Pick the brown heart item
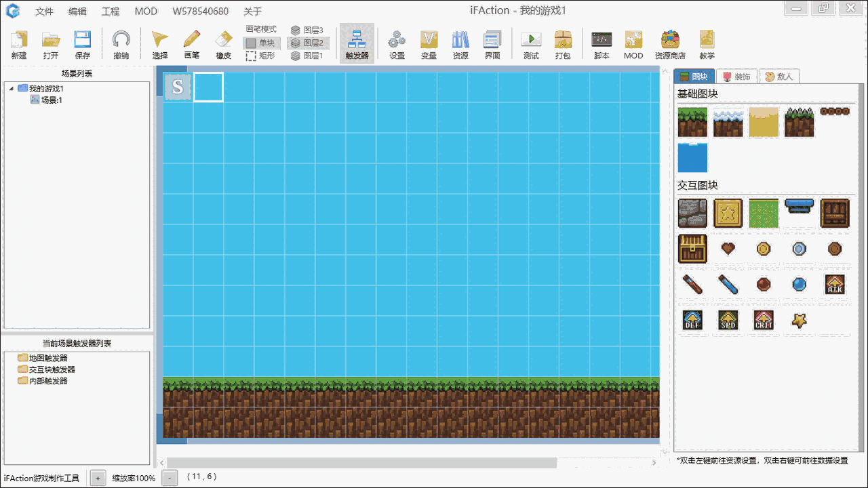Screen dimensions: 868x488 click(x=728, y=249)
